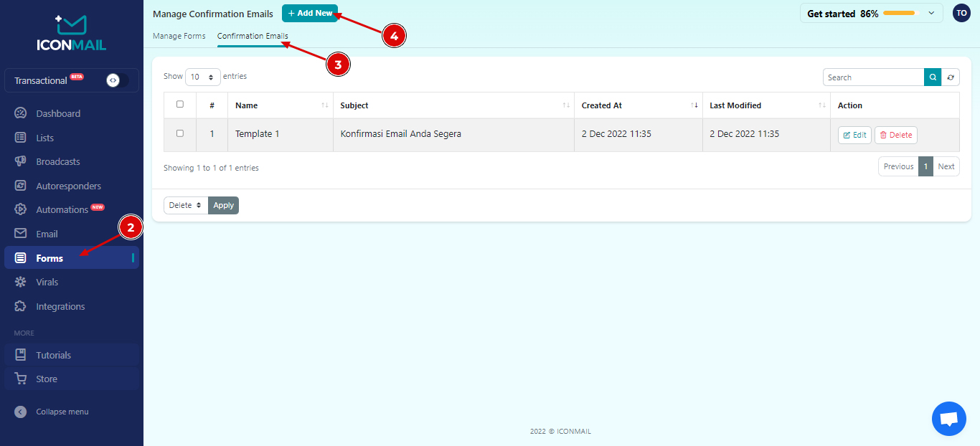The image size is (980, 446).
Task: Click the Integrations puzzle icon
Action: (x=21, y=306)
